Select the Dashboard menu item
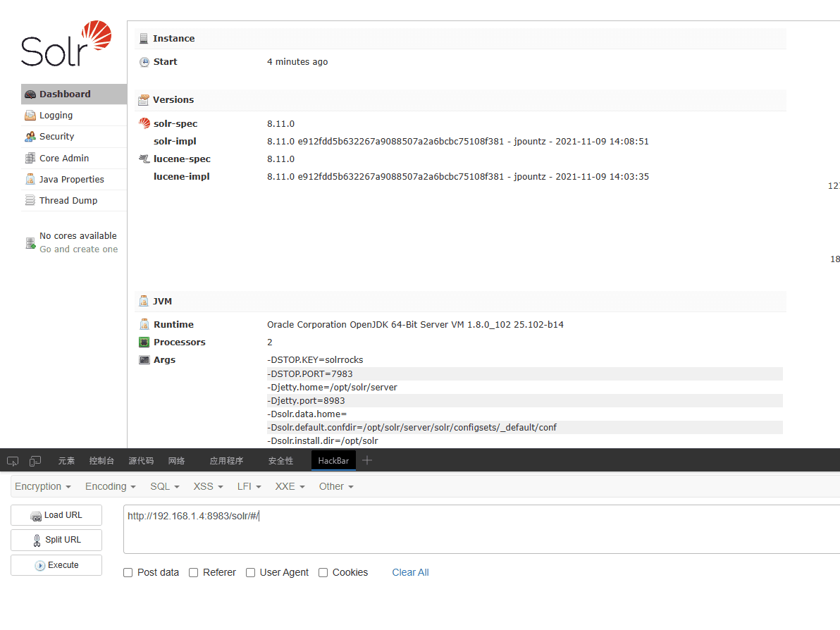Image resolution: width=840 pixels, height=630 pixels. (65, 94)
